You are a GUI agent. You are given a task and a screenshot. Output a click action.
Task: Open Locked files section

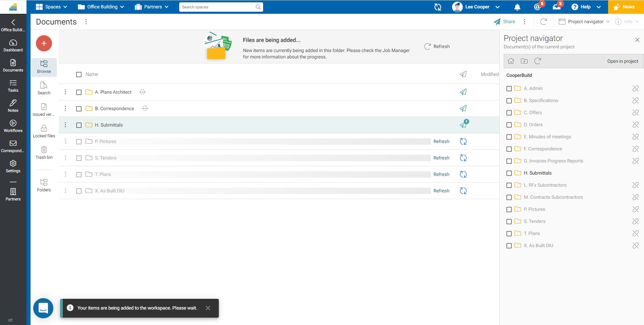[44, 131]
